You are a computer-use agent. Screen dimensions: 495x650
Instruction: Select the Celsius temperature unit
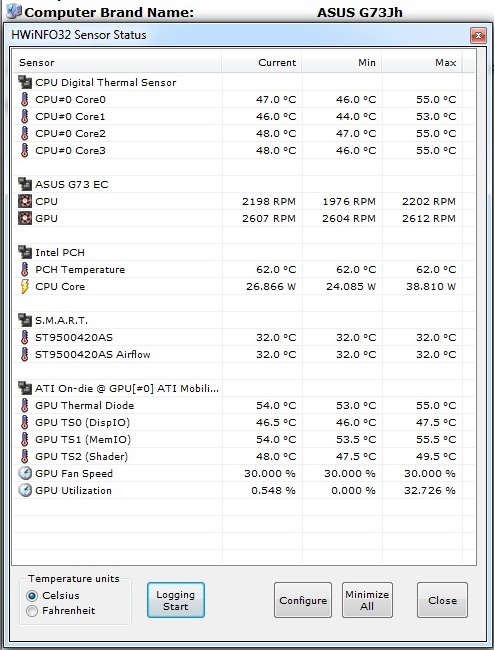pos(32,596)
